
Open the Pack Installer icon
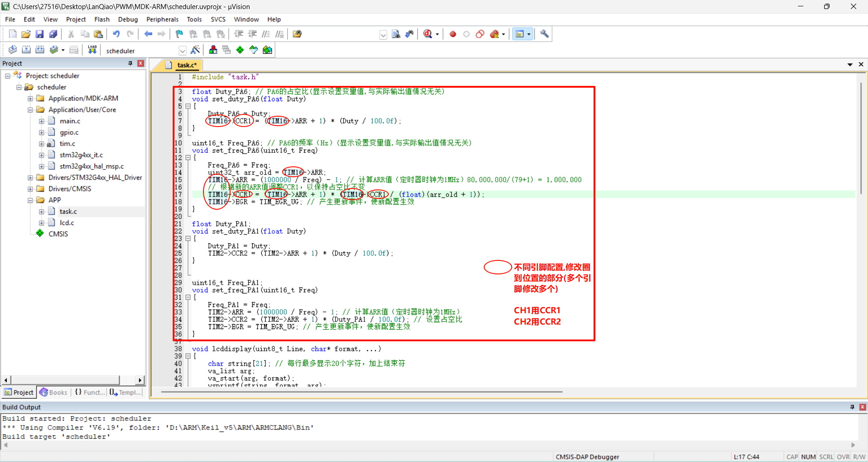tap(268, 50)
